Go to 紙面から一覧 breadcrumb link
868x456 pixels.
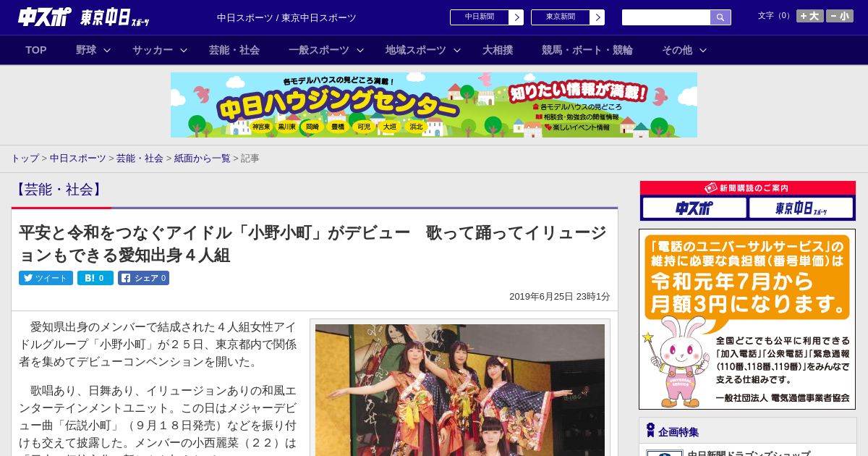(x=203, y=159)
